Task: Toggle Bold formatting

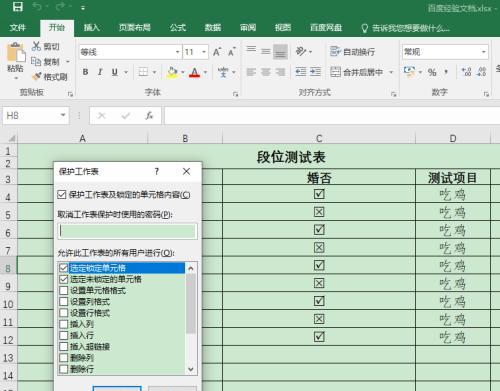Action: coord(85,72)
